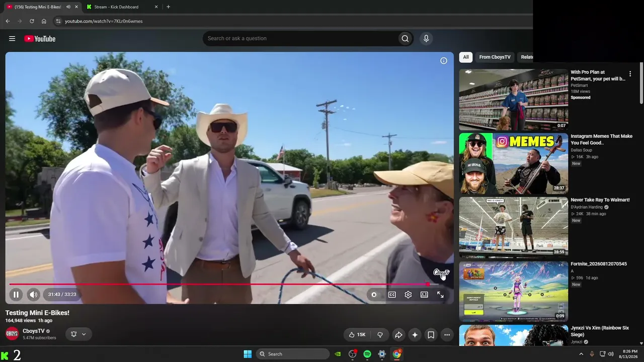Open CboysTV notification bell dropdown

point(78,334)
